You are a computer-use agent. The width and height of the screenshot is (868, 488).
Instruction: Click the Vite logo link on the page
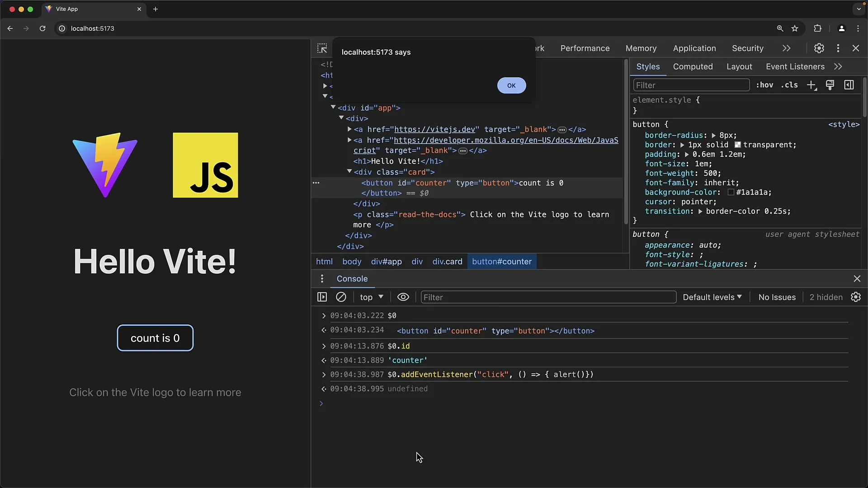105,166
